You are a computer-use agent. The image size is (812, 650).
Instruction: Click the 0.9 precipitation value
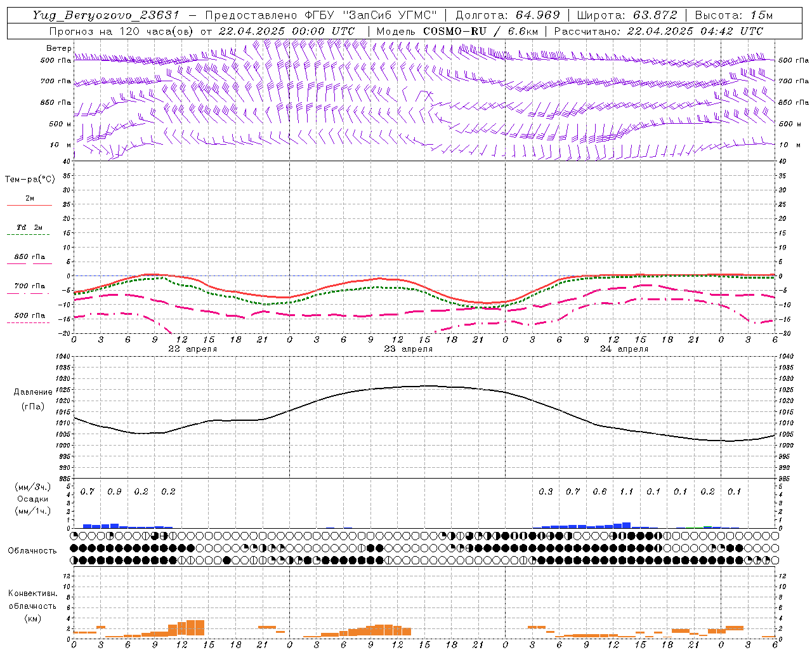tap(114, 492)
